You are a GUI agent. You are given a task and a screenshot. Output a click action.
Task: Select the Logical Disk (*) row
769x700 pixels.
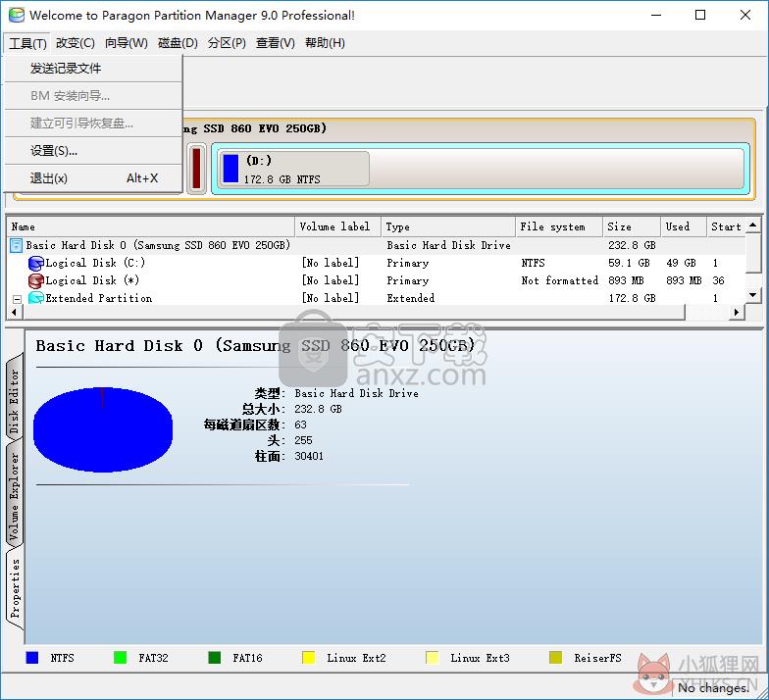point(377,280)
